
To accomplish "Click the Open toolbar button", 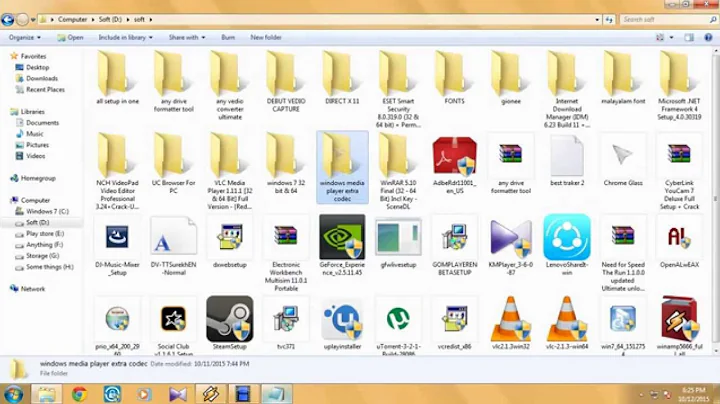I will pos(70,37).
